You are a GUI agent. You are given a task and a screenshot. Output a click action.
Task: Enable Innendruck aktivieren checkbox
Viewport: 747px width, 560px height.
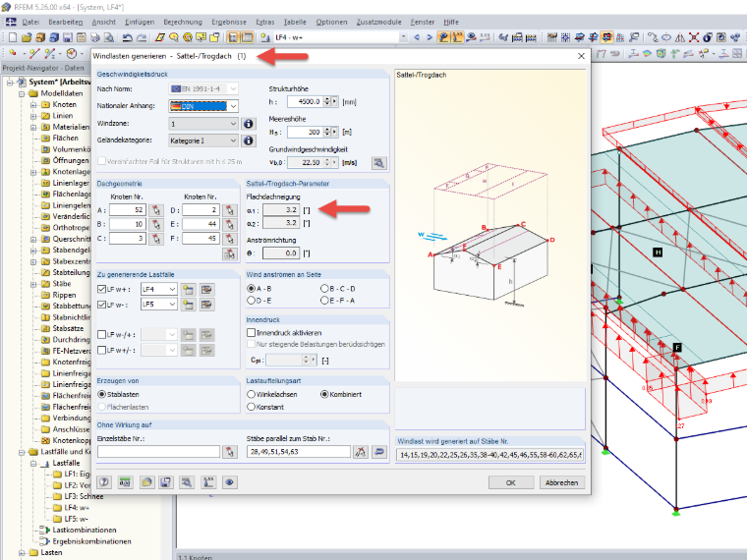click(x=251, y=332)
